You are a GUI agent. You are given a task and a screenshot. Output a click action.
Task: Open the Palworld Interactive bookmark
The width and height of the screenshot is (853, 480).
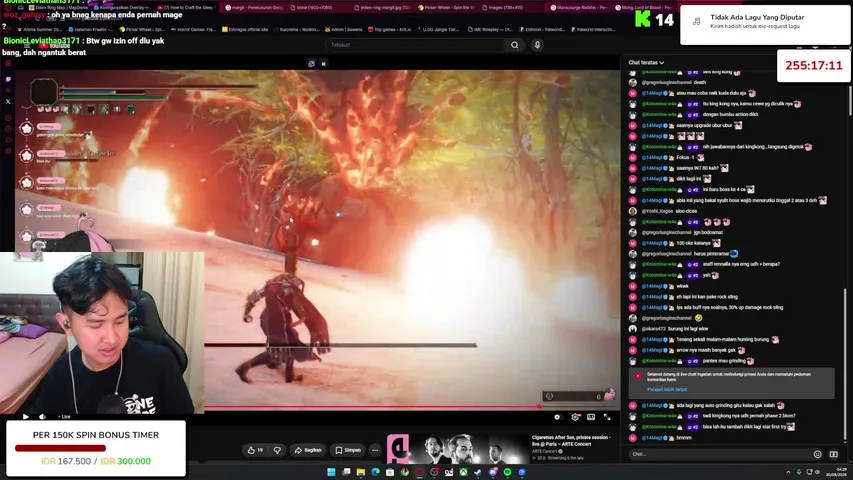[x=594, y=29]
